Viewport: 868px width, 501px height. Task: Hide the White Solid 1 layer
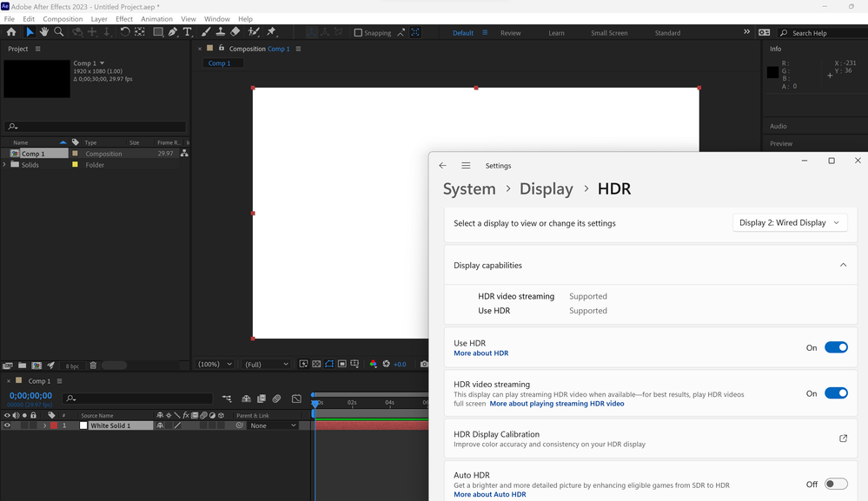click(7, 425)
